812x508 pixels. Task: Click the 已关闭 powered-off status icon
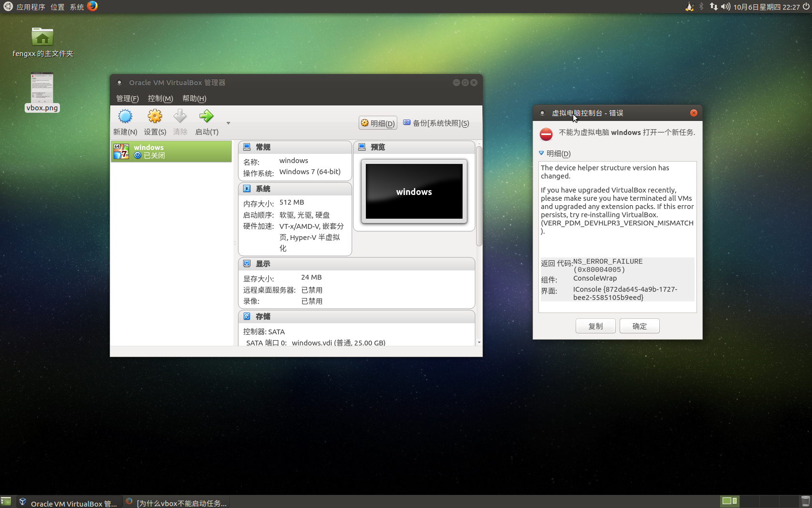click(x=138, y=155)
